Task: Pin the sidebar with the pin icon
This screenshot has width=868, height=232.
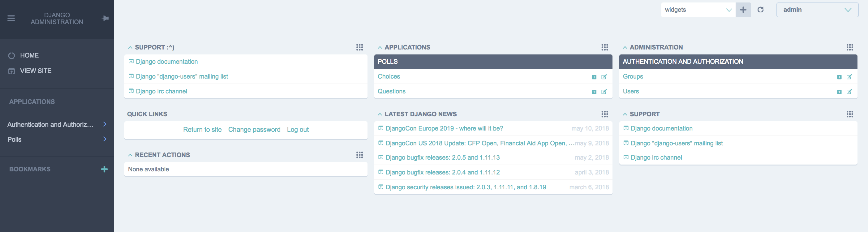Action: 105,18
